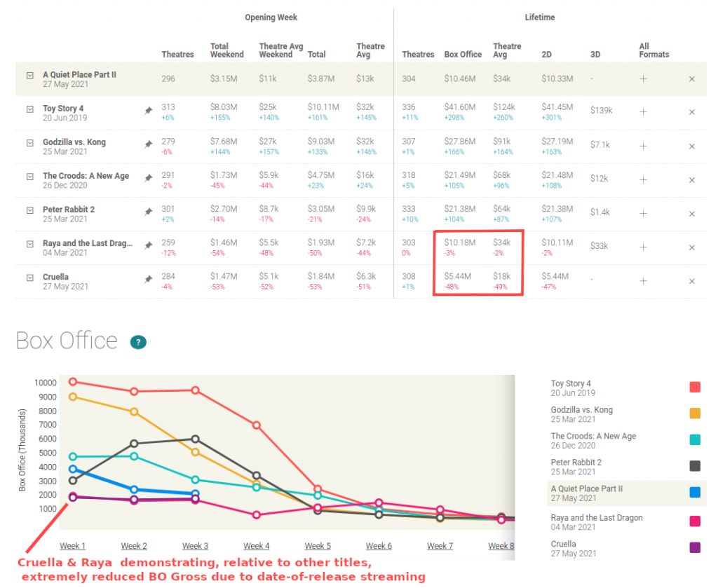Expand All Formats for A Quiet Place Part II
The height and width of the screenshot is (588, 718).
pyautogui.click(x=644, y=78)
